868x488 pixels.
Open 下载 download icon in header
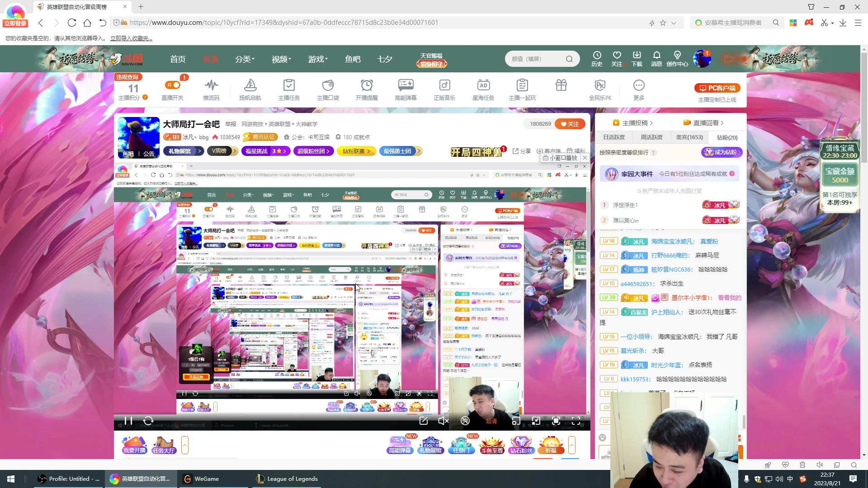(x=637, y=59)
